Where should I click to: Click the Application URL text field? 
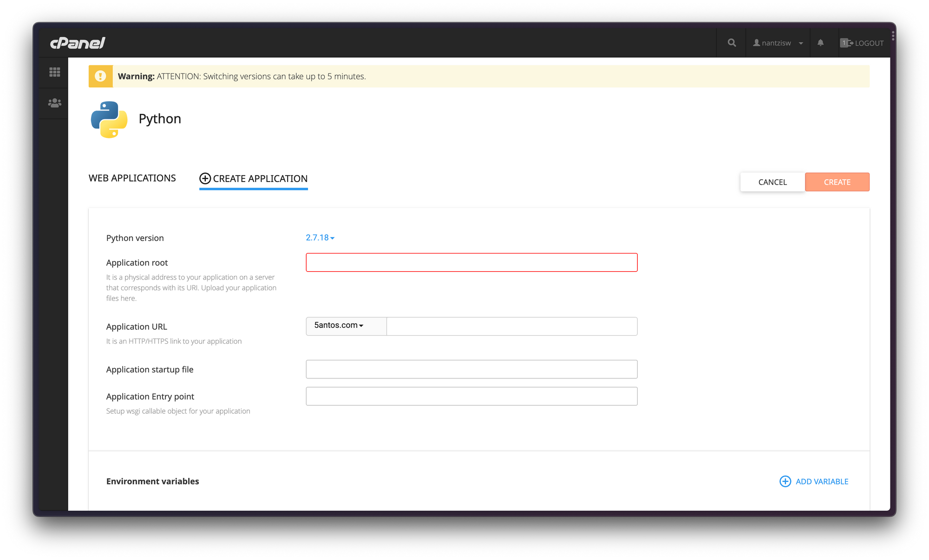(x=511, y=326)
